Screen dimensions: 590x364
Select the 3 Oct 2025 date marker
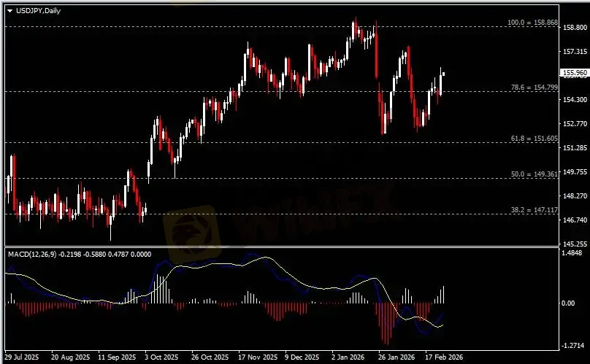(x=161, y=358)
